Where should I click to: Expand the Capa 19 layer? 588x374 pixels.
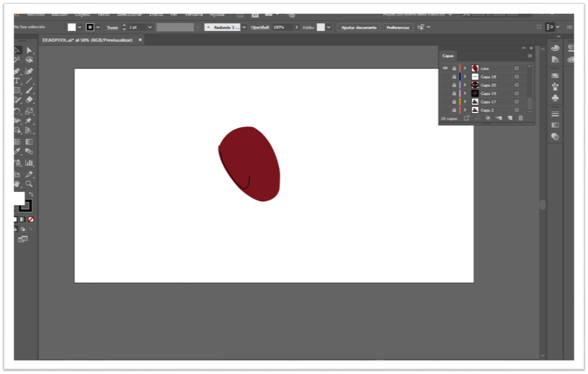pyautogui.click(x=465, y=93)
